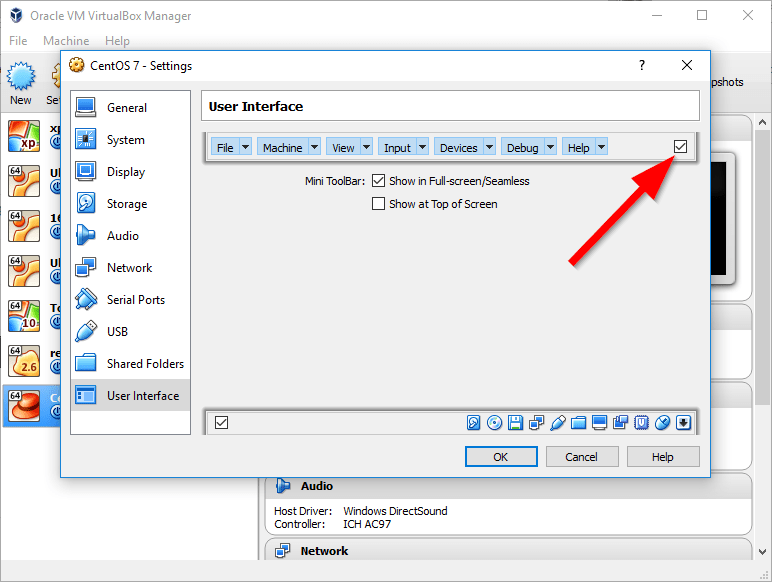
Task: Click the optical disc status bar indicator
Action: click(x=494, y=422)
